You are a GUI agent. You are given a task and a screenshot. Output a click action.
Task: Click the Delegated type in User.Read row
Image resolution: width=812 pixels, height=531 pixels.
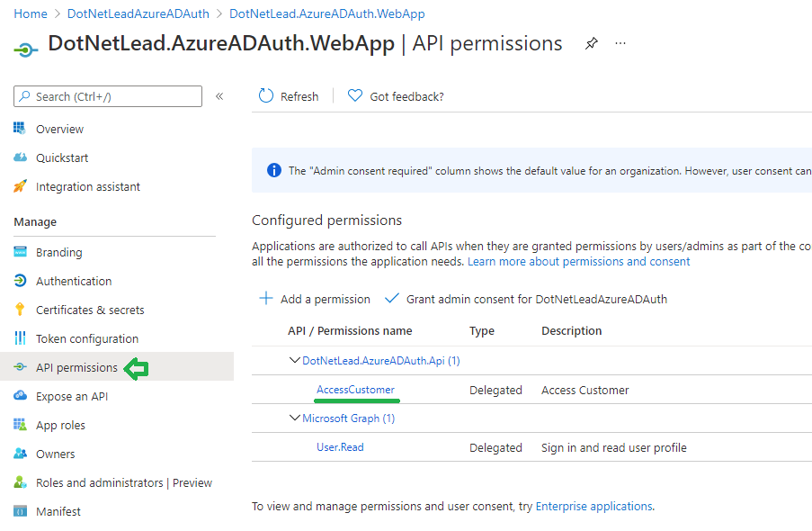(495, 447)
